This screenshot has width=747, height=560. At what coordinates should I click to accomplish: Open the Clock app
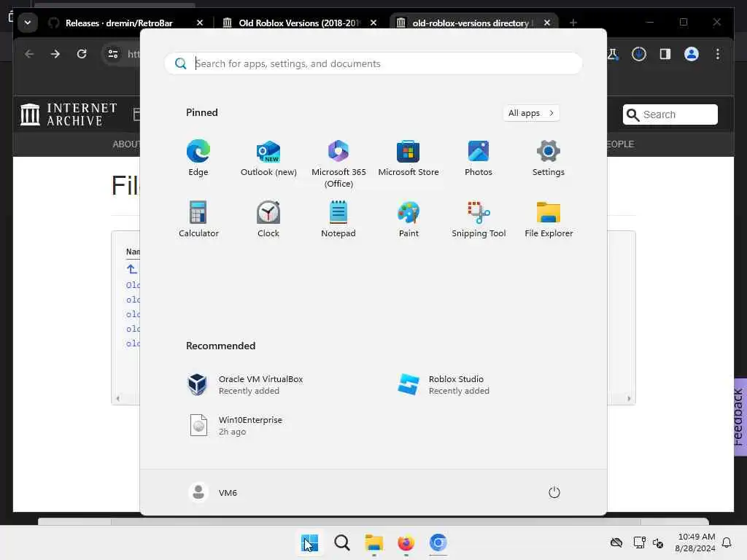tap(268, 219)
